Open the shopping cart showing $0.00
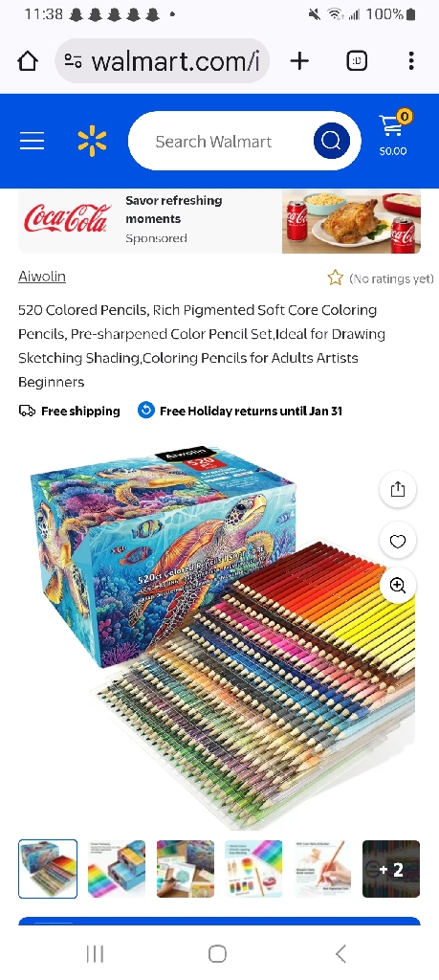Image resolution: width=439 pixels, height=980 pixels. click(x=393, y=134)
